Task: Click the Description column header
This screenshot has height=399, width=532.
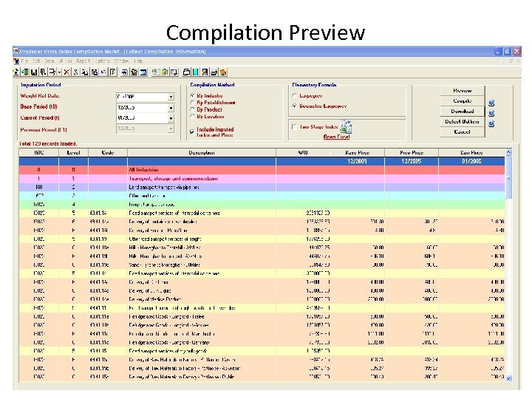Action: [x=202, y=153]
